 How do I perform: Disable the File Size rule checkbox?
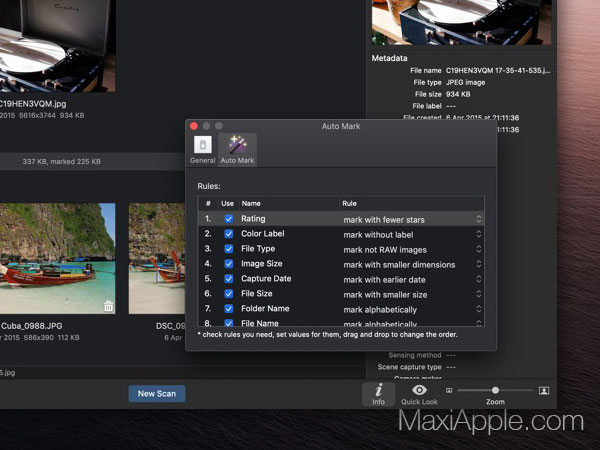tap(228, 293)
